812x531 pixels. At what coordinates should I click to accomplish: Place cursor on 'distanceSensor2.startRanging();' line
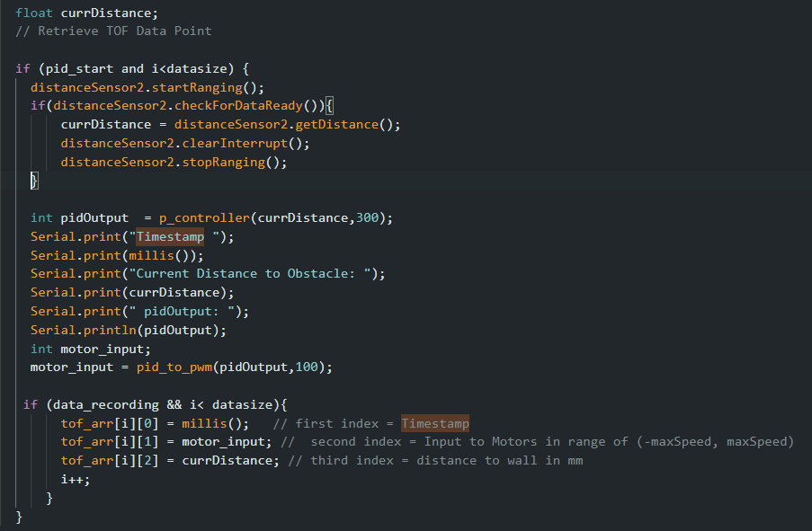[x=147, y=87]
